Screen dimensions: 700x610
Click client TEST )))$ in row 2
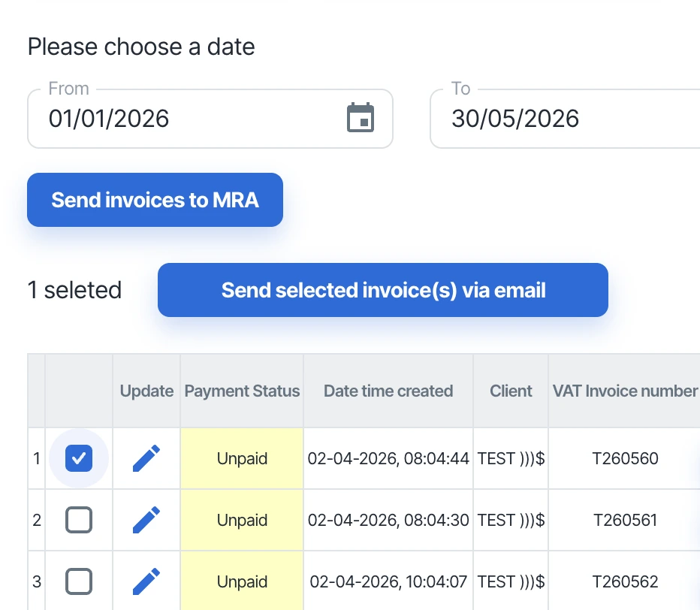coord(511,520)
